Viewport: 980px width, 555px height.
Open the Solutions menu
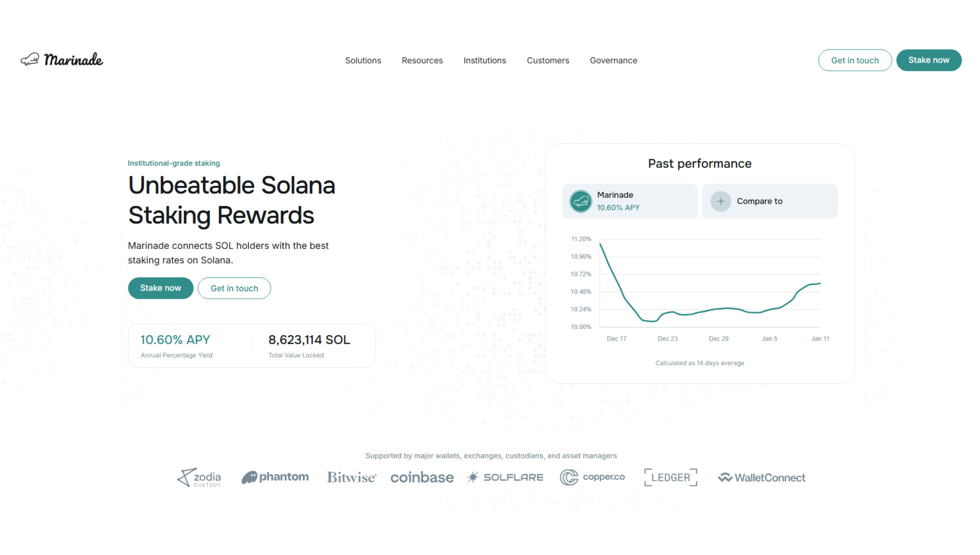click(x=363, y=60)
